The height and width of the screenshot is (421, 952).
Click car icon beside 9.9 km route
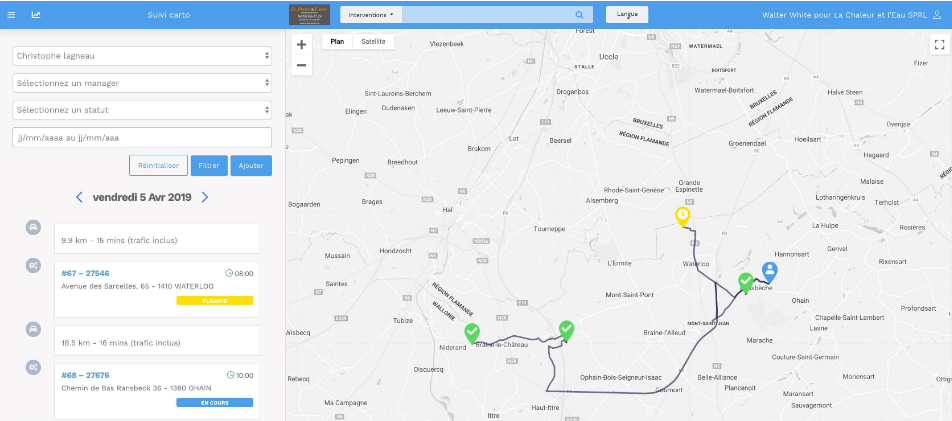[x=33, y=227]
